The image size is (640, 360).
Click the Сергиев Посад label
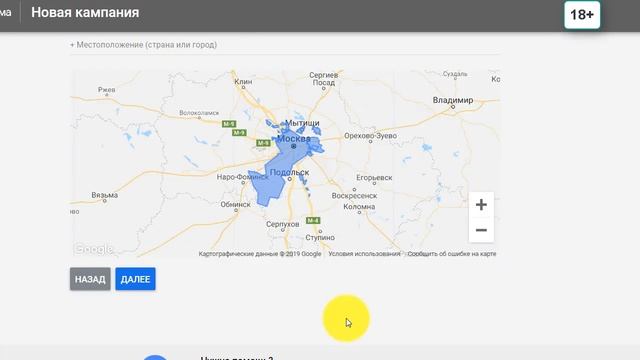(x=324, y=79)
